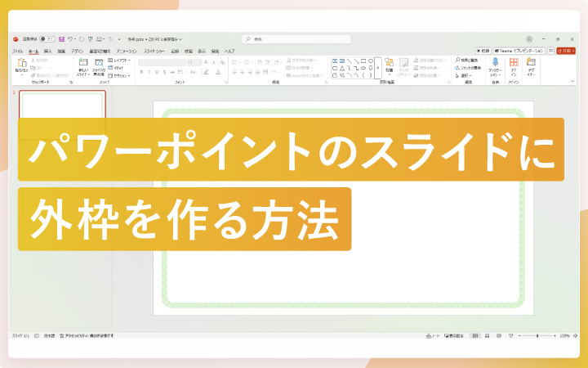Click the Undo arrow icon

click(70, 39)
